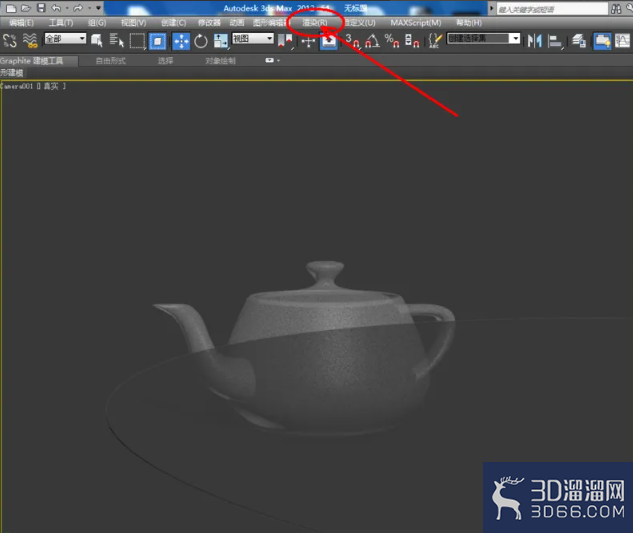Click the Bind to Space Warp tool
633x533 pixels.
tap(30, 40)
